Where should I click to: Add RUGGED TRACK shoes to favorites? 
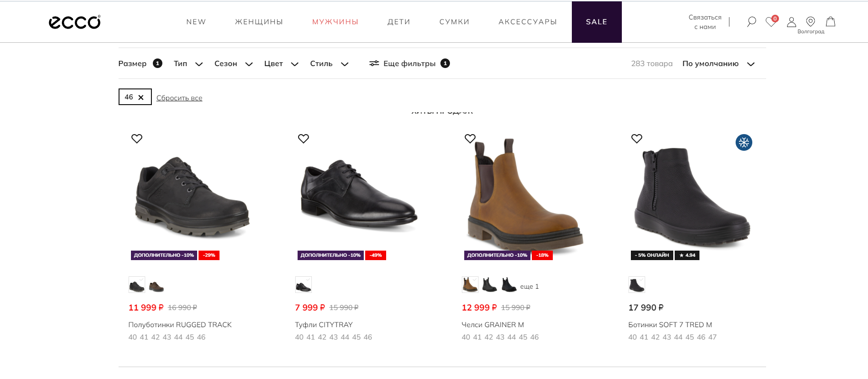click(x=137, y=138)
